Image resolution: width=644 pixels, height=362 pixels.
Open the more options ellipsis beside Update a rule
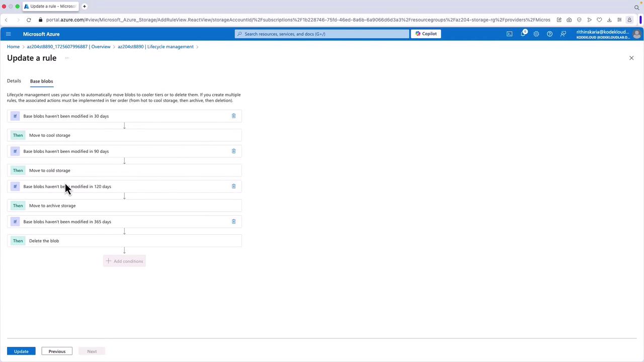(x=66, y=58)
